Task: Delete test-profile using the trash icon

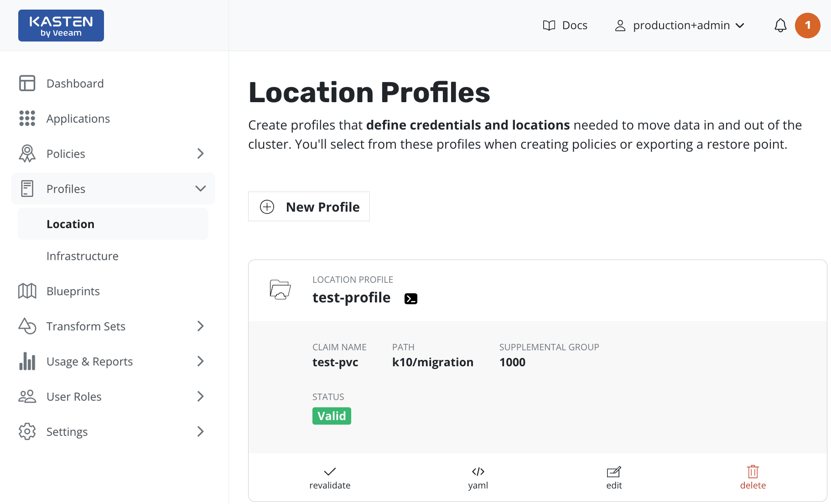Action: (x=753, y=472)
